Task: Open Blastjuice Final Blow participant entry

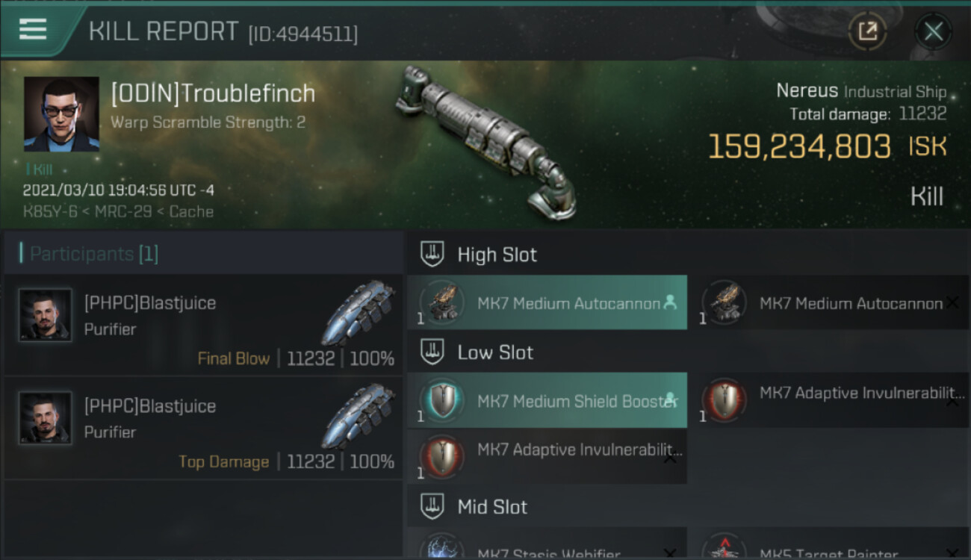Action: point(204,325)
